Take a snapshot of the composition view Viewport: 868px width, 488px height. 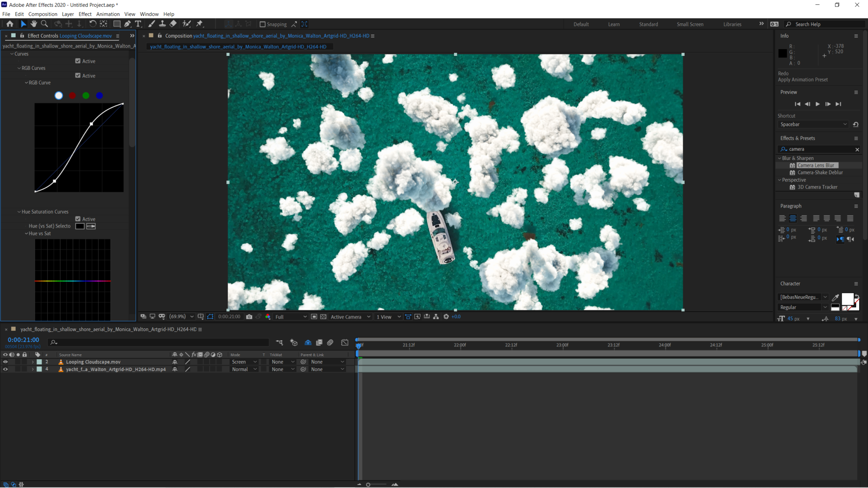point(249,316)
